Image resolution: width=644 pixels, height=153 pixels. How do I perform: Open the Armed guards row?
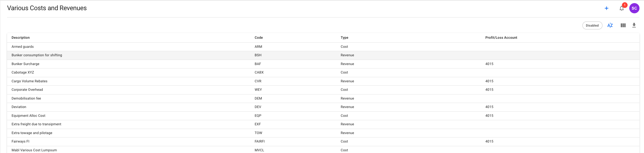click(23, 47)
